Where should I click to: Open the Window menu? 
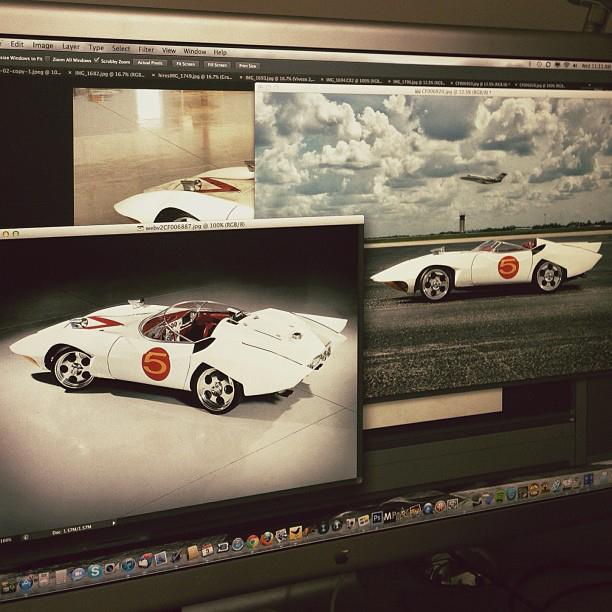tap(194, 52)
